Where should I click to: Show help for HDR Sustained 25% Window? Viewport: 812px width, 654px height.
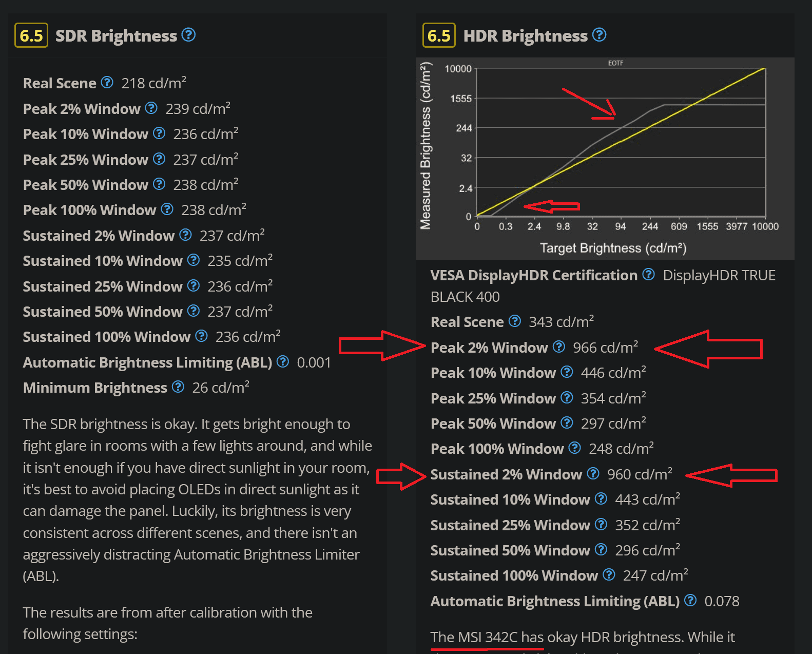click(601, 524)
